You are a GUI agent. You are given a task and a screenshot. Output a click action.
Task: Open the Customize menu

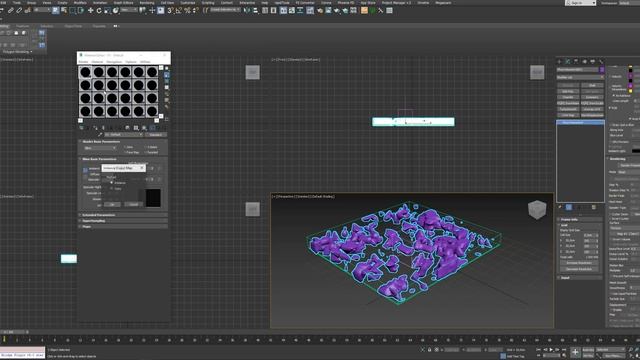tap(187, 2)
